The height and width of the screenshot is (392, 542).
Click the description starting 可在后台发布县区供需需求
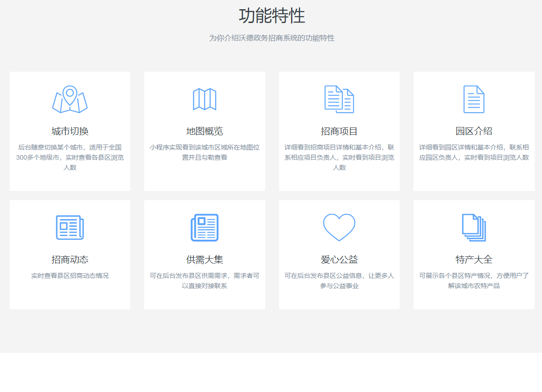pyautogui.click(x=204, y=281)
